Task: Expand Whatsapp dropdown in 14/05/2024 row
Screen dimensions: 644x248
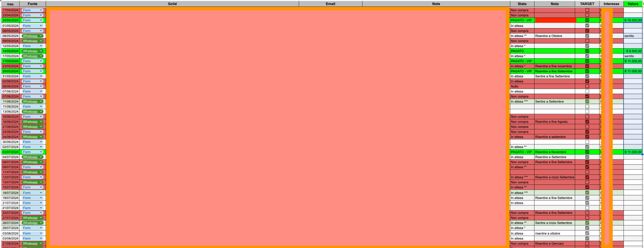Action: (x=41, y=51)
